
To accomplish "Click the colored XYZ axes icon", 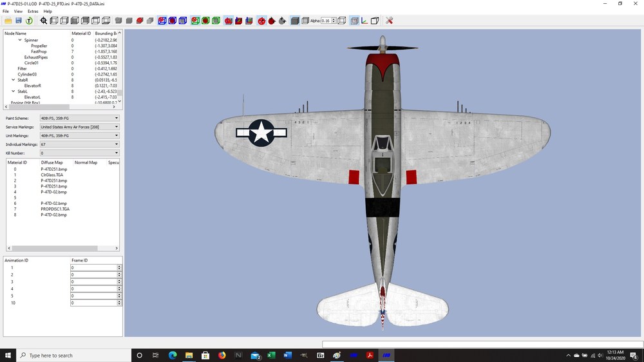I will pyautogui.click(x=365, y=21).
